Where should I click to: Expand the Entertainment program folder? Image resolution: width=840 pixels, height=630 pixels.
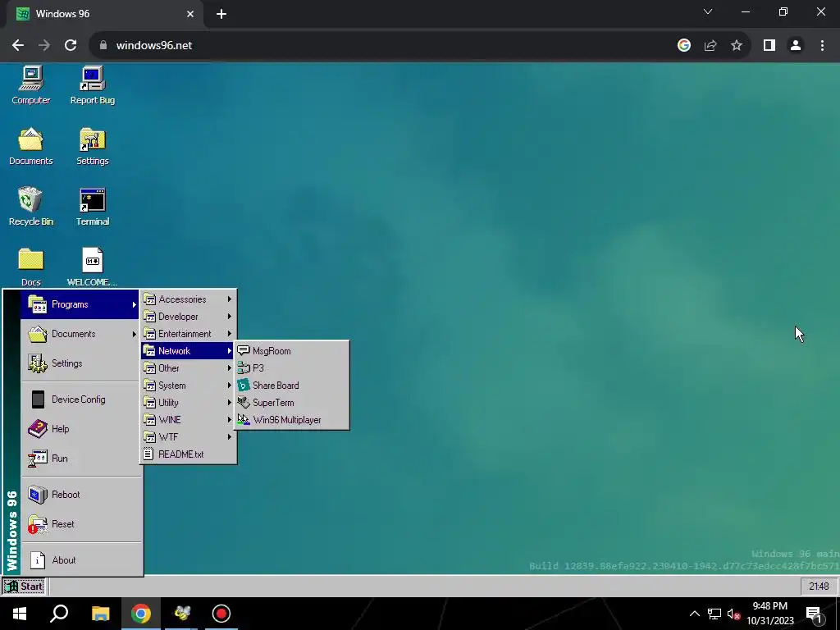pyautogui.click(x=188, y=334)
